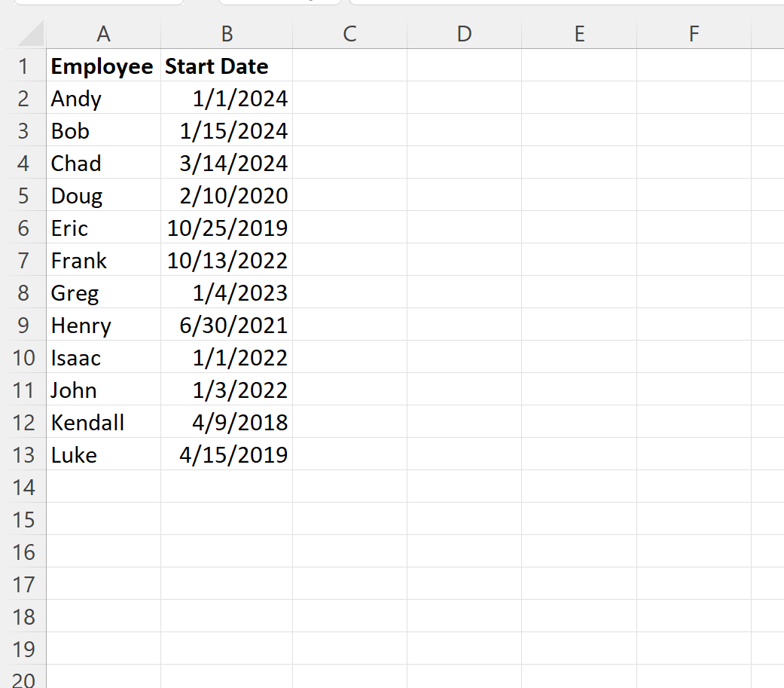This screenshot has height=688, width=784.
Task: Click the date 2/10/2020
Action: 227,196
